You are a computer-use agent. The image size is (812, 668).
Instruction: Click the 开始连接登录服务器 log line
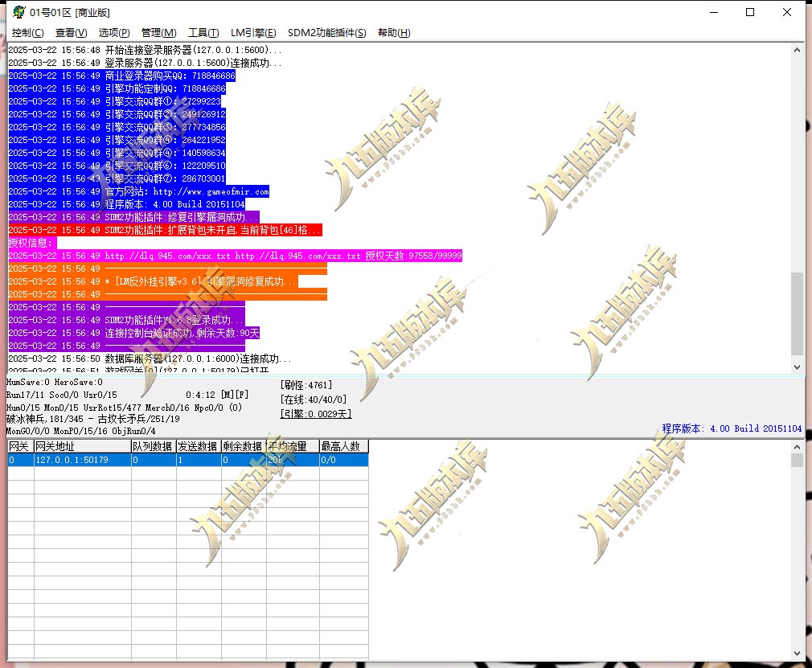click(145, 50)
